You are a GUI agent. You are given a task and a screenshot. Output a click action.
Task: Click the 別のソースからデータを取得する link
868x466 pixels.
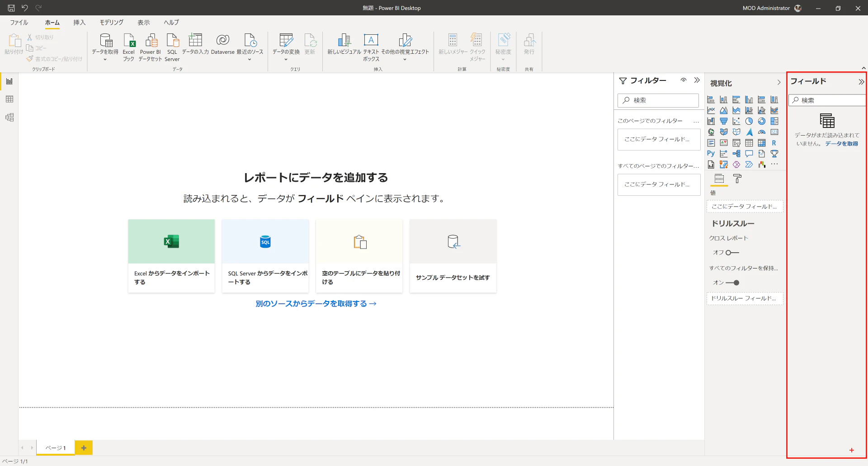[316, 304]
